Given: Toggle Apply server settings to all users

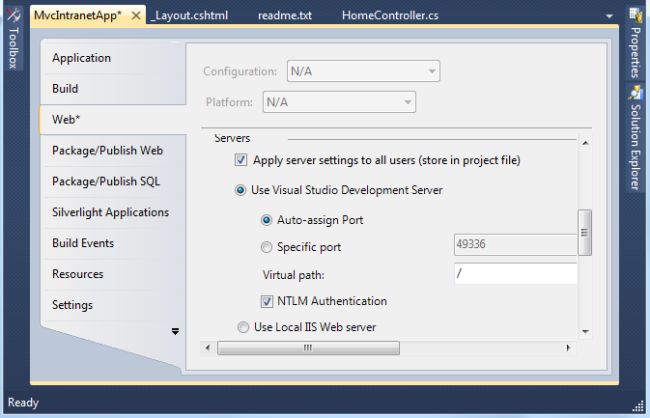Looking at the screenshot, I should coord(241,160).
